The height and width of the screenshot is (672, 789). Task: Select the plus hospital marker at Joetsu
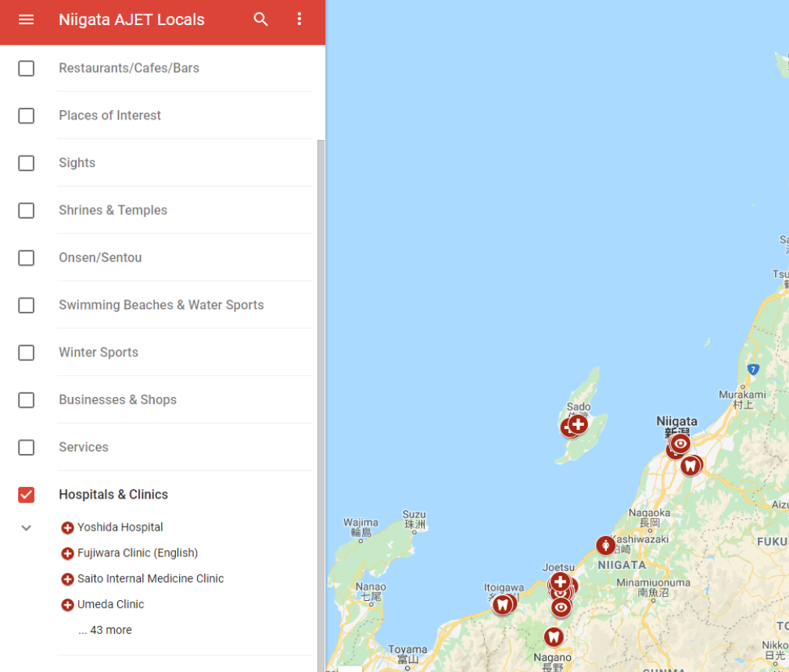[560, 582]
